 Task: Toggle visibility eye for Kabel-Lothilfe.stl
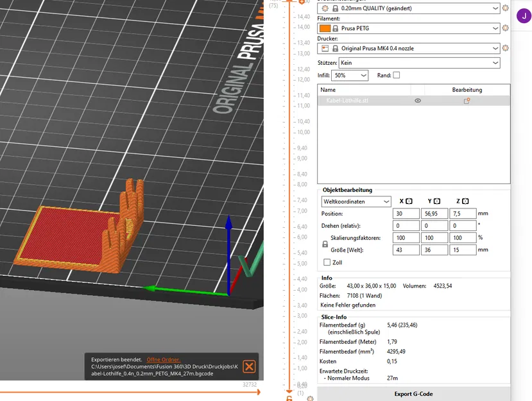tap(418, 101)
